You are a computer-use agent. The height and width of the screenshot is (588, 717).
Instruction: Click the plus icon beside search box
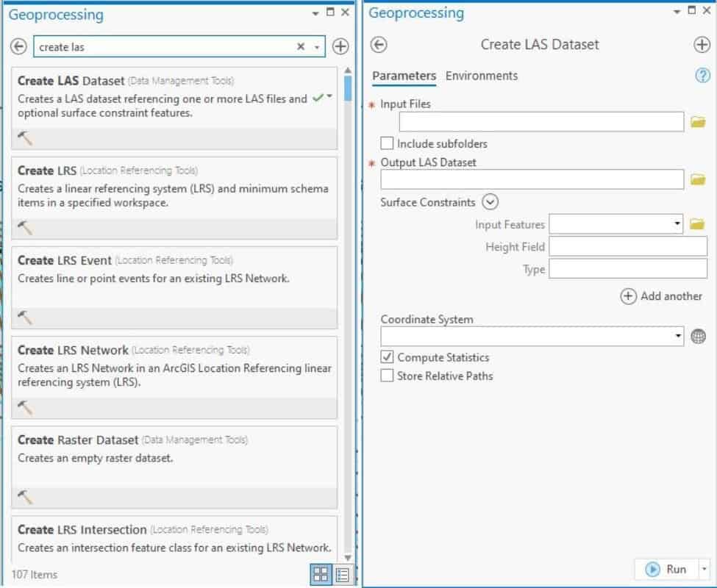pos(340,46)
